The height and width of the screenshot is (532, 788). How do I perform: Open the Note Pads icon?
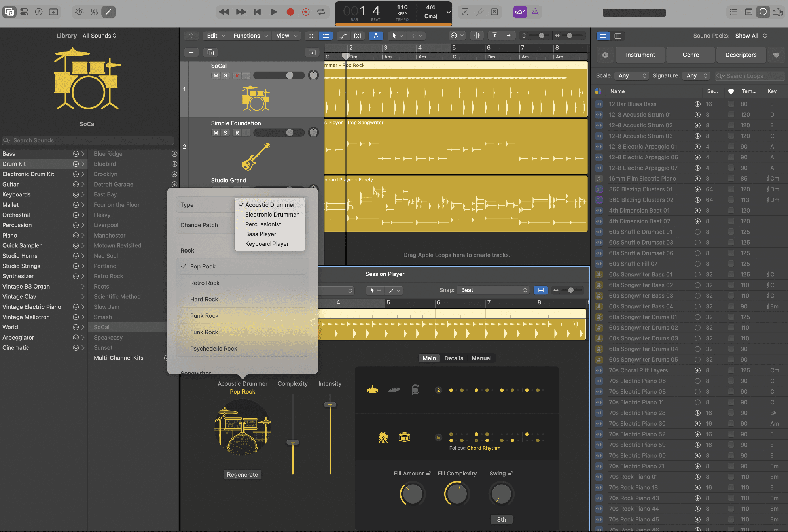pyautogui.click(x=748, y=12)
